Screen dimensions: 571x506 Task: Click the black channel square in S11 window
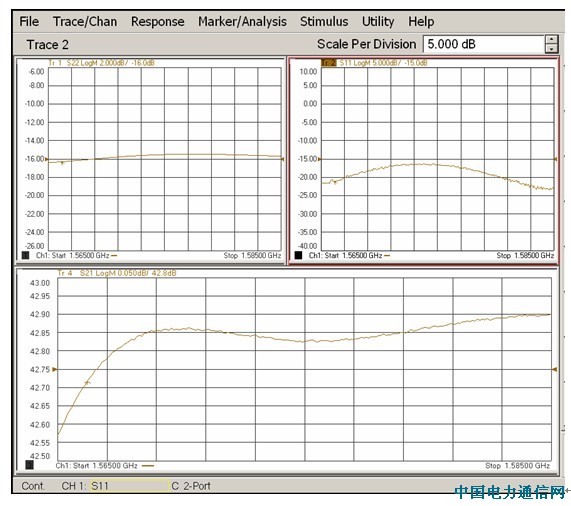coord(298,255)
